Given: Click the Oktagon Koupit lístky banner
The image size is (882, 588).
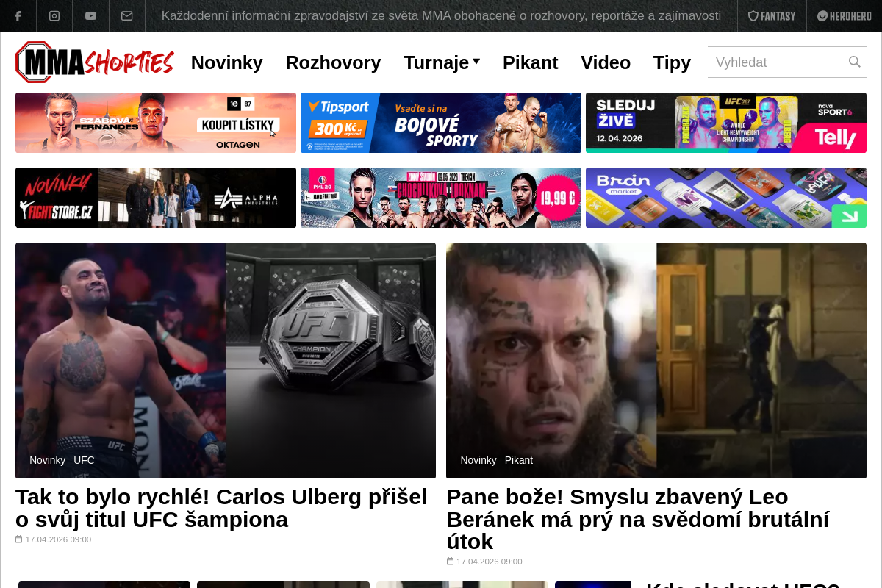Looking at the screenshot, I should tap(156, 123).
